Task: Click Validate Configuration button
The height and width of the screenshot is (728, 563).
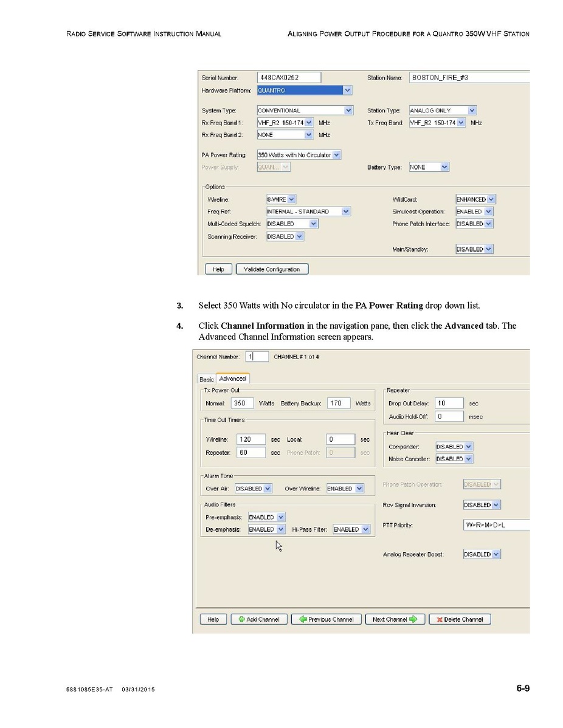Action: pos(272,269)
